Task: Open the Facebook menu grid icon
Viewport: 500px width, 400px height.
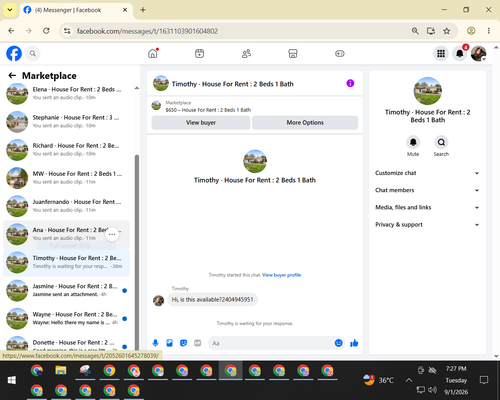Action: tap(441, 53)
